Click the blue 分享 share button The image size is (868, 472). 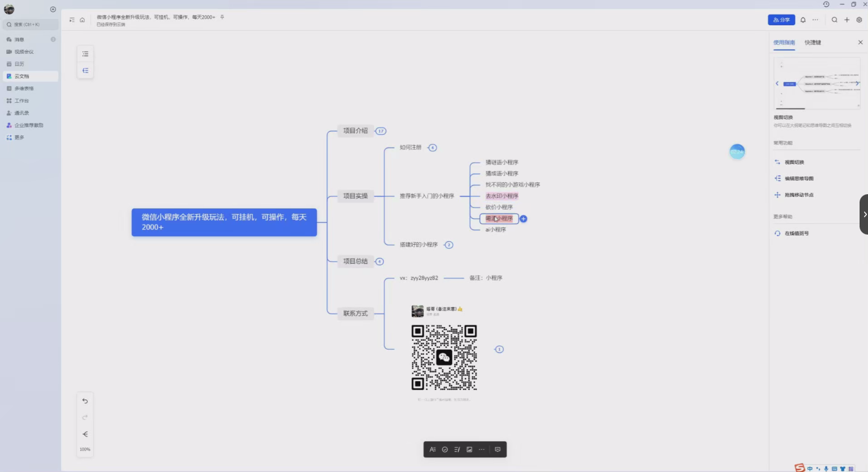pos(781,20)
